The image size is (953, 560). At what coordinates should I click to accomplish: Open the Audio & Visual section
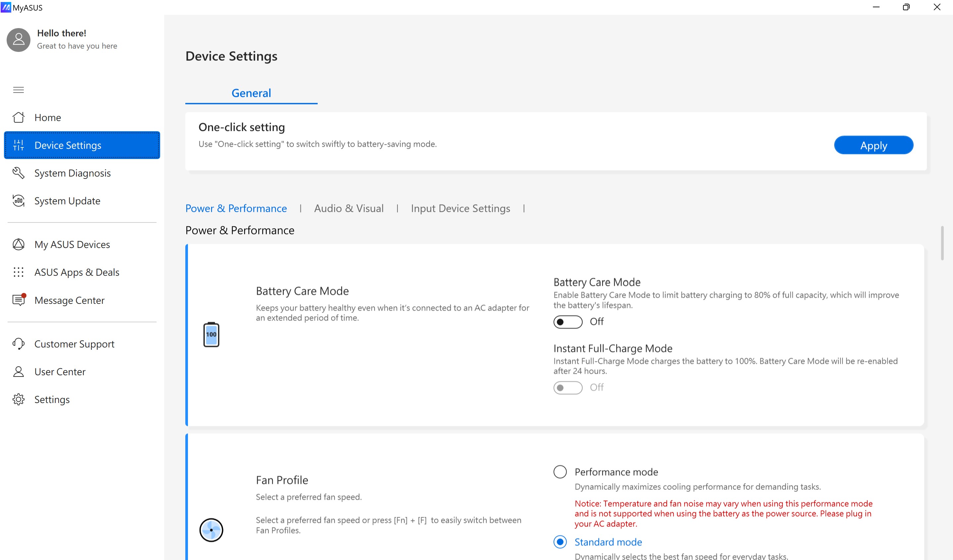coord(349,208)
